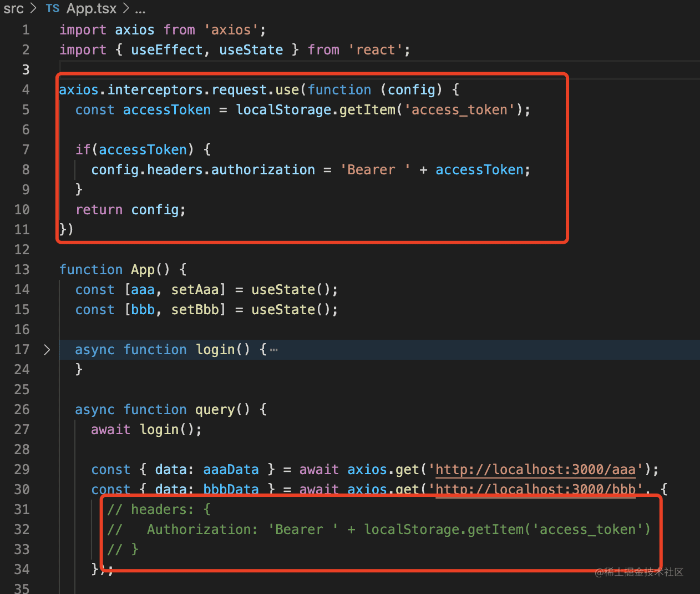Click the commented Authorization header line
Image resolution: width=700 pixels, height=594 pixels.
[x=377, y=530]
